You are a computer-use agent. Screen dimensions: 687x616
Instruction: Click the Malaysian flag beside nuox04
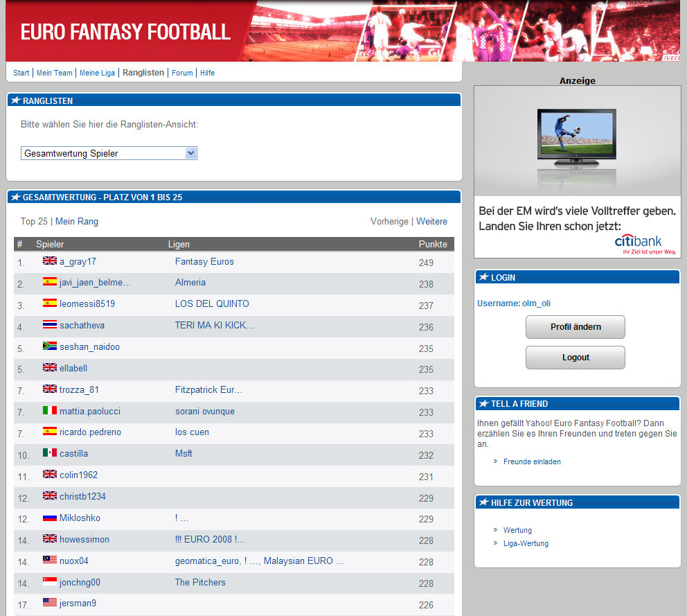(50, 560)
